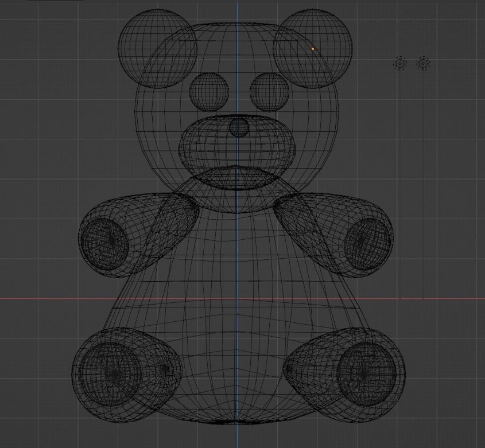485x448 pixels.
Task: Select the small nose sphere
Action: tap(239, 127)
